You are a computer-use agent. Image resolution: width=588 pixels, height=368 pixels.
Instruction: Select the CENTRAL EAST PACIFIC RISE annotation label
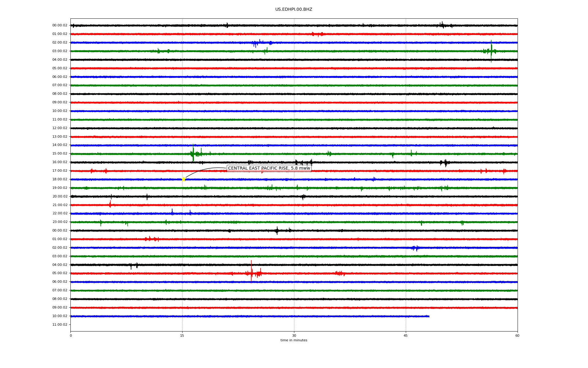tap(269, 168)
